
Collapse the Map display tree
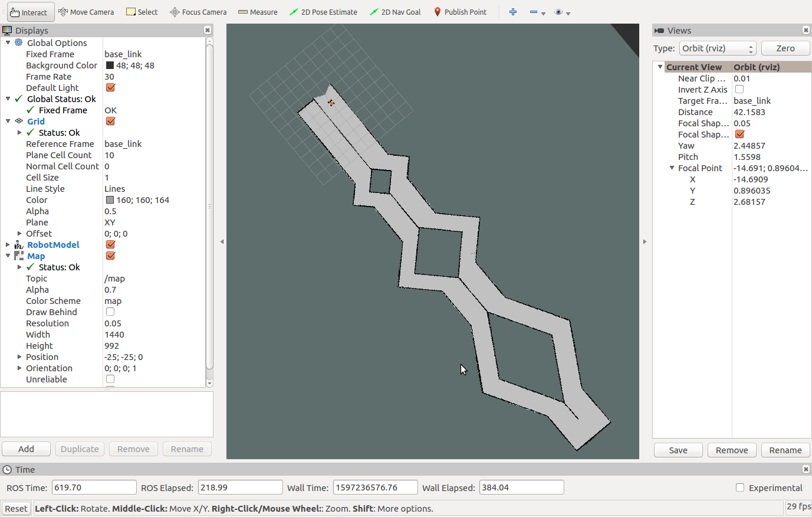[x=8, y=256]
